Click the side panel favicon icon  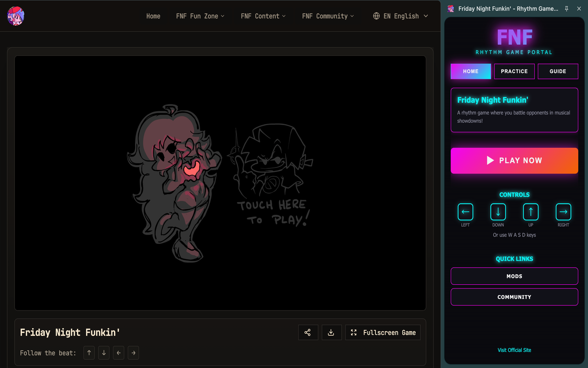pyautogui.click(x=451, y=9)
